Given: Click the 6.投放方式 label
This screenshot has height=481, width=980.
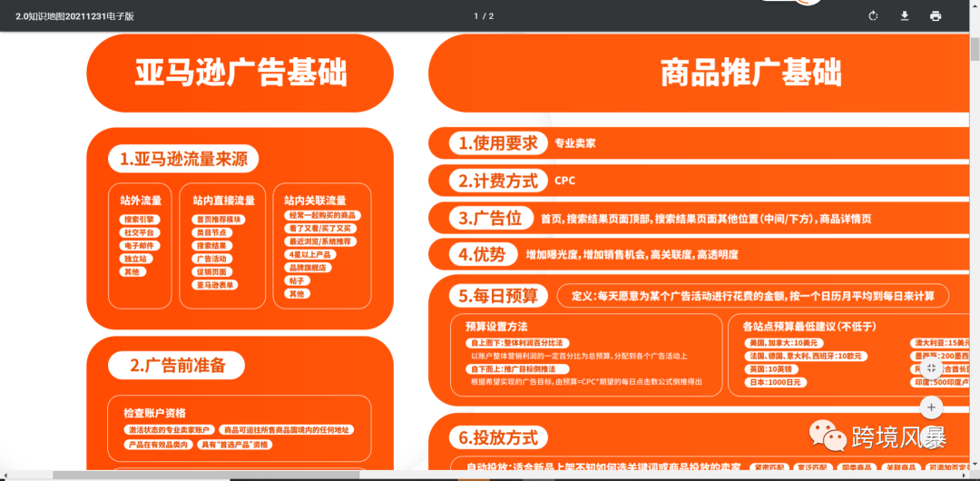Looking at the screenshot, I should tap(498, 437).
